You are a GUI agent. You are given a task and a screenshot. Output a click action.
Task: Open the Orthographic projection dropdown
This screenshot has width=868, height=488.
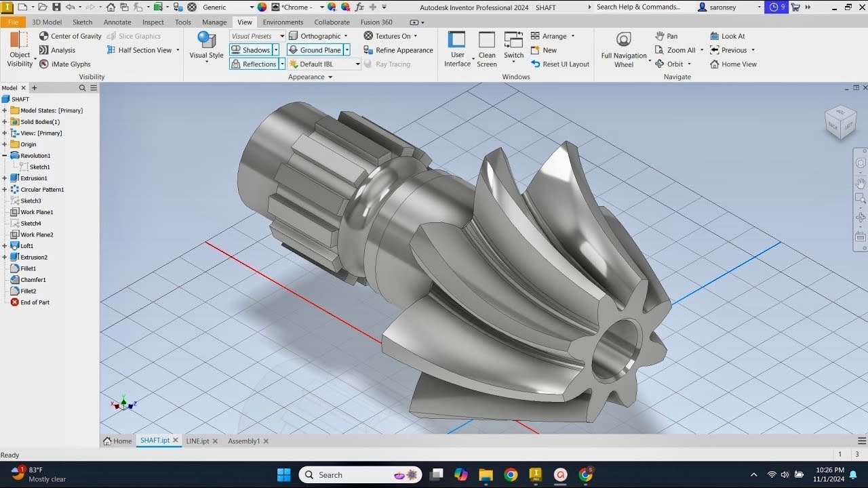pos(347,36)
